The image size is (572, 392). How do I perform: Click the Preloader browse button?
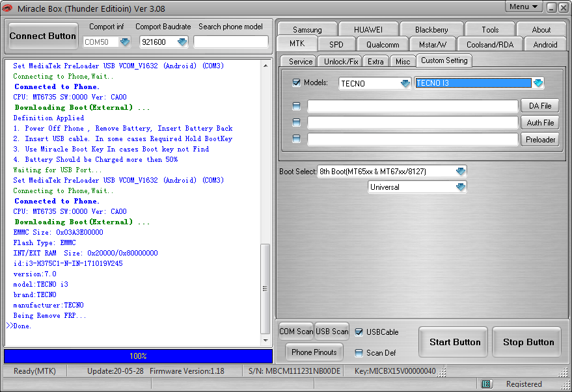[540, 140]
